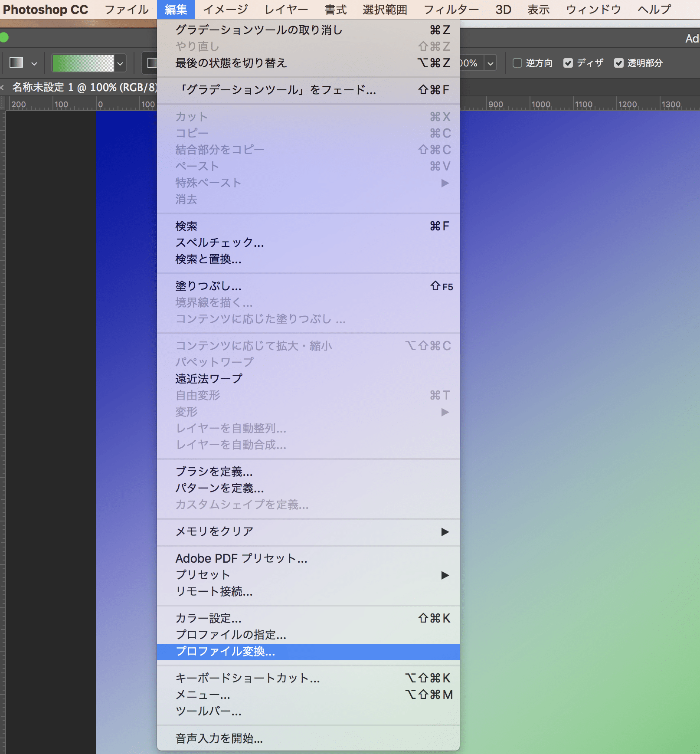The image size is (700, 754).
Task: Choose 塗りつぶし... menu item
Action: tap(308, 286)
